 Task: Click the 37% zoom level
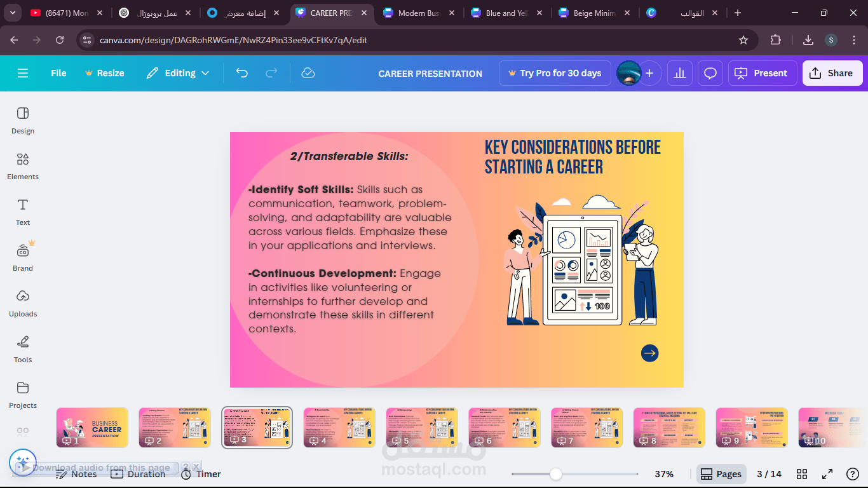coord(664,474)
